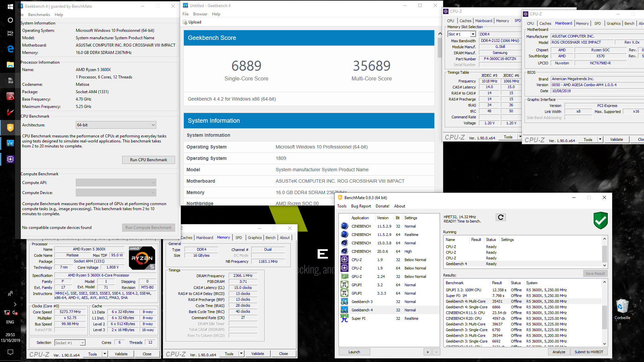Select GPUPI 3.2: 100M CPU result row

coord(523,290)
